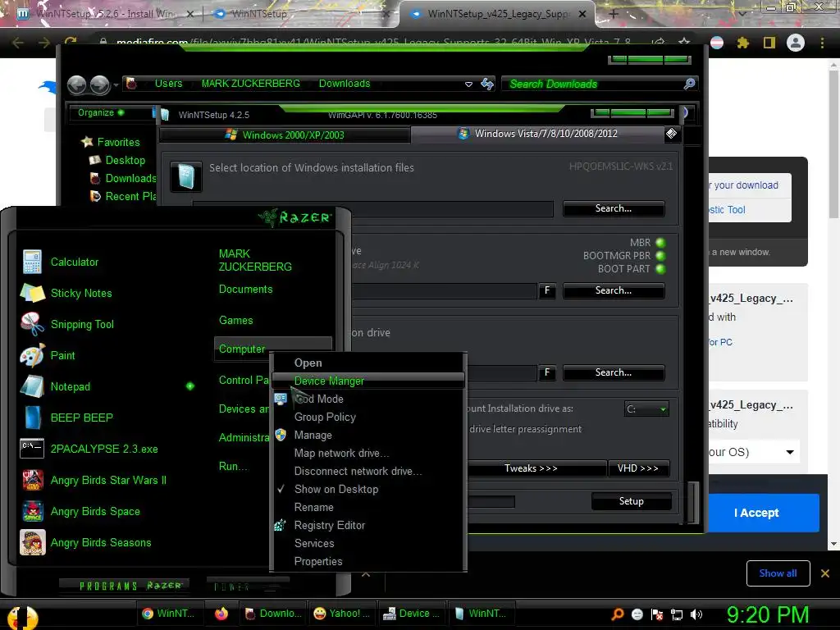Viewport: 840px width, 630px height.
Task: Go back in the Chrome browser
Action: tap(18, 43)
